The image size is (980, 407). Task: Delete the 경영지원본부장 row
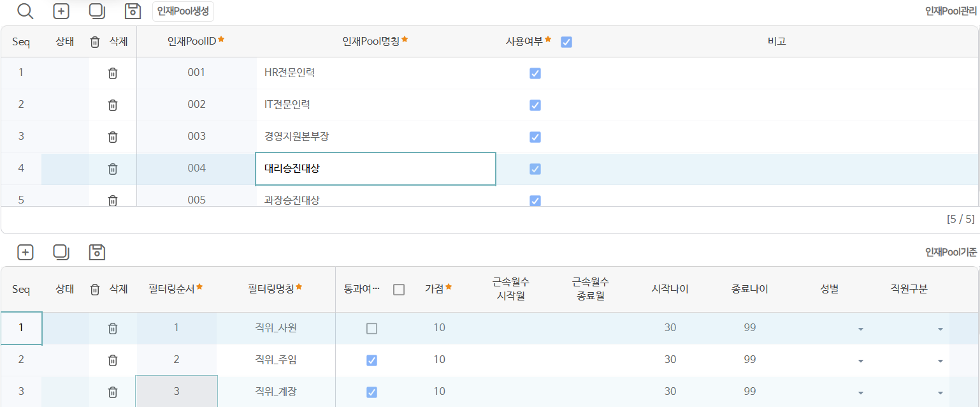(x=113, y=137)
